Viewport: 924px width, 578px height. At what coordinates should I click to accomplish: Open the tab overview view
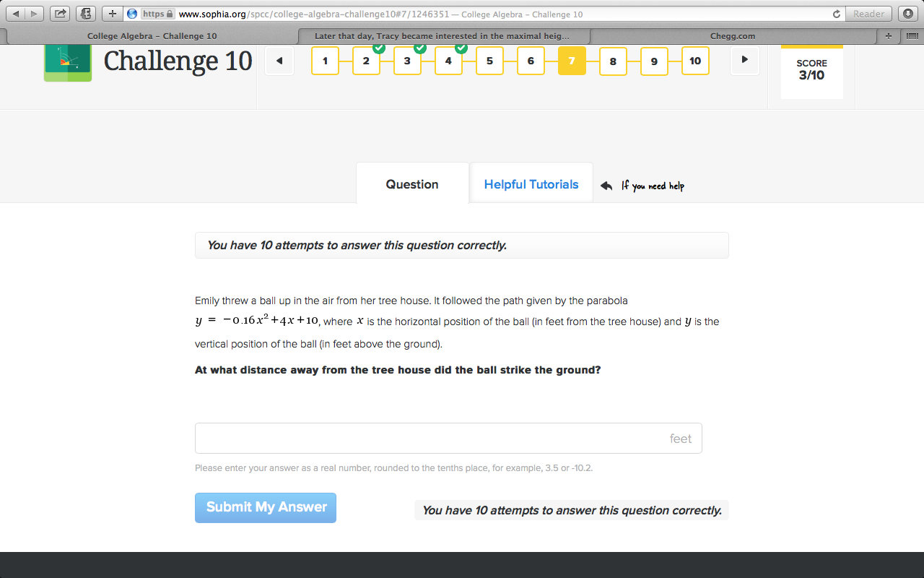click(x=911, y=35)
